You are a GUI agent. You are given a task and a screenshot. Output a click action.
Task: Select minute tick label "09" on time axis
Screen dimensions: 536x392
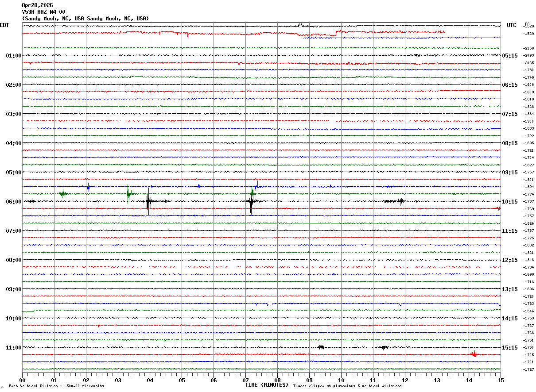click(309, 380)
